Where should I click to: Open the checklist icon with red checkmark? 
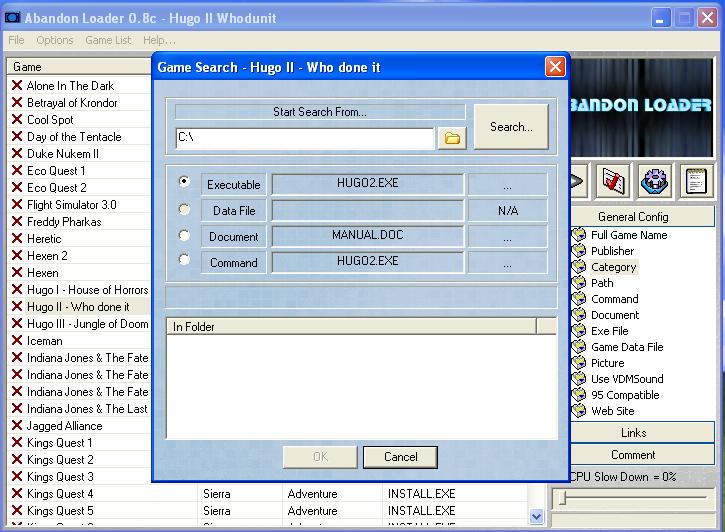point(613,181)
